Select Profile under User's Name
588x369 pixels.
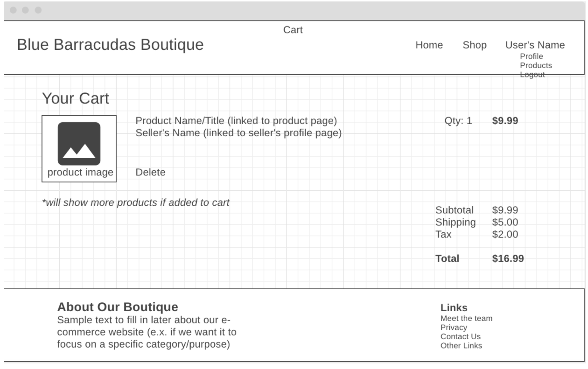coord(532,56)
